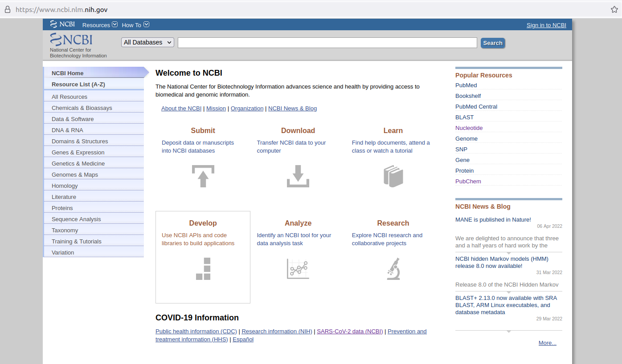
Task: Click the large NCBI logo beside search
Action: [71, 40]
